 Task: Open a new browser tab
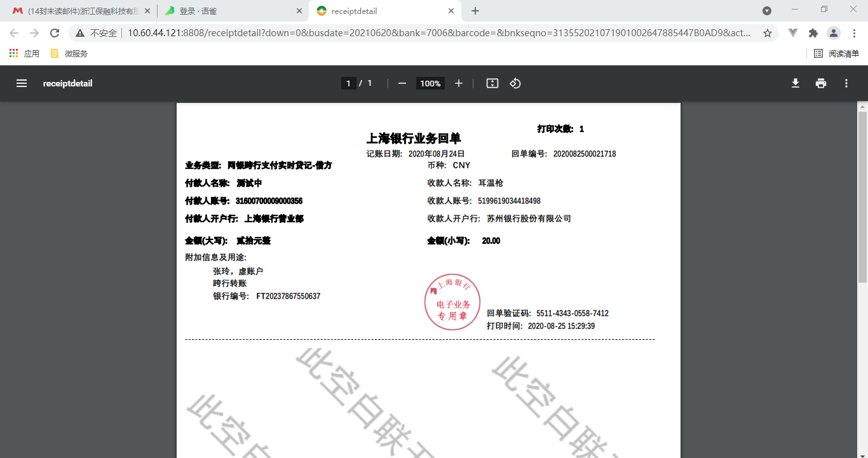coord(475,11)
